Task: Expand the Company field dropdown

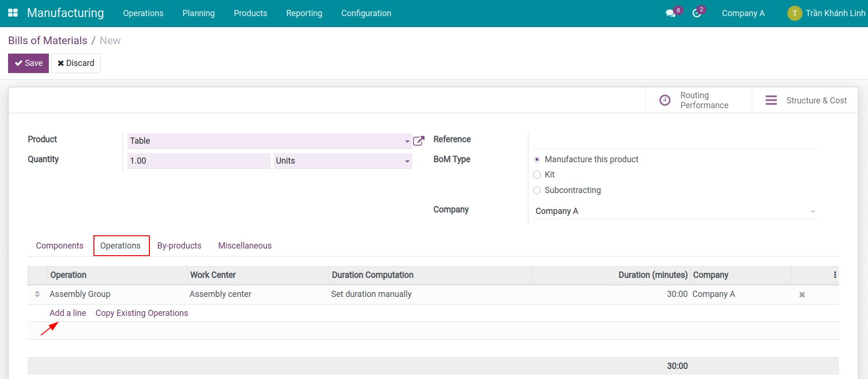Action: 813,212
